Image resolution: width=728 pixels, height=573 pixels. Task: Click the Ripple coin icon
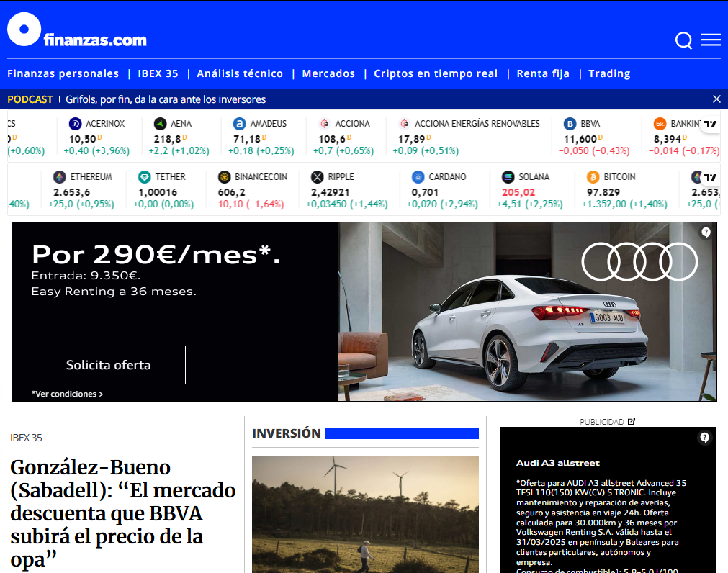pos(318,177)
